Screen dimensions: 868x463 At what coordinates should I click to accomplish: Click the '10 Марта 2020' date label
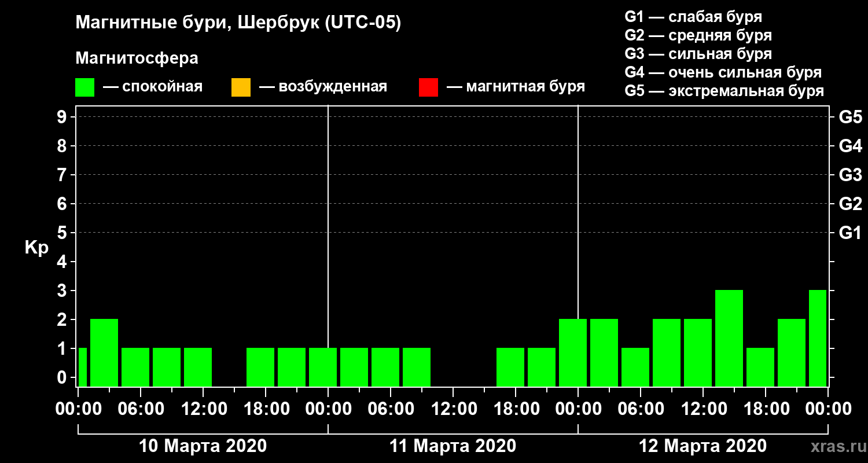(203, 446)
